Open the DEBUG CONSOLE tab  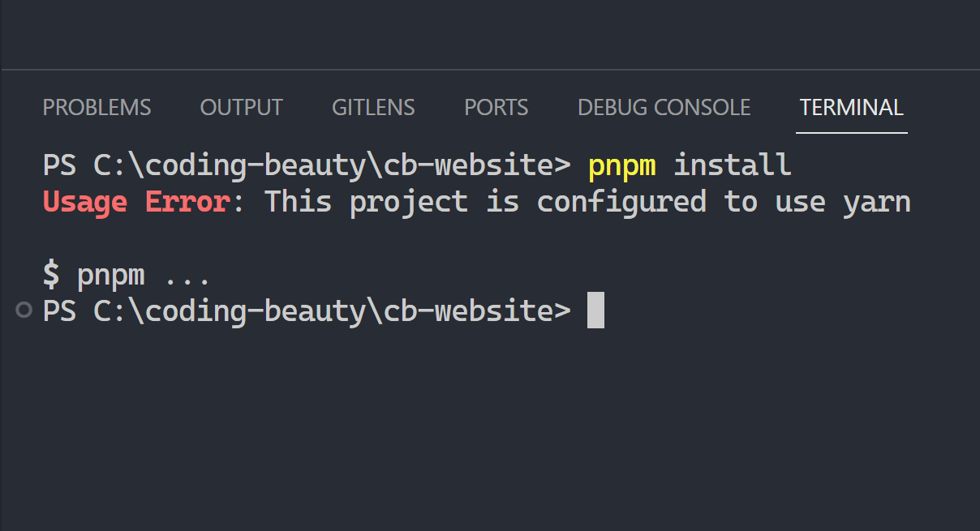pyautogui.click(x=664, y=108)
